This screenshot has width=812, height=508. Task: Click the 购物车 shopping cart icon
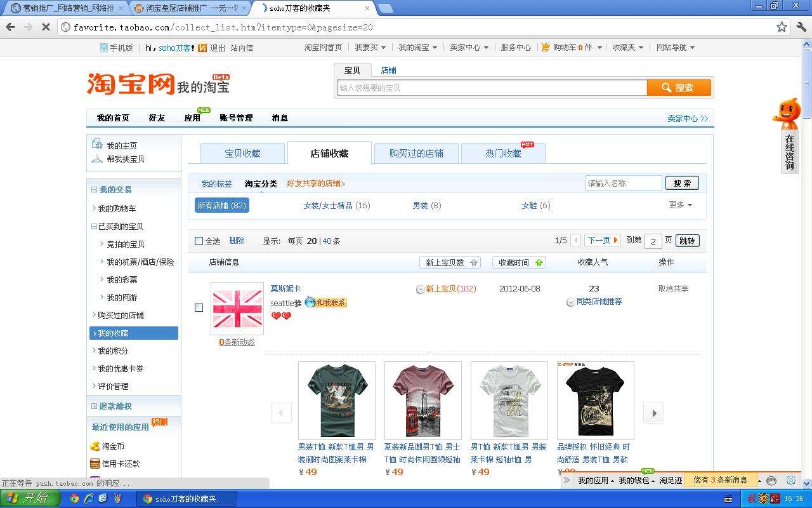point(546,47)
